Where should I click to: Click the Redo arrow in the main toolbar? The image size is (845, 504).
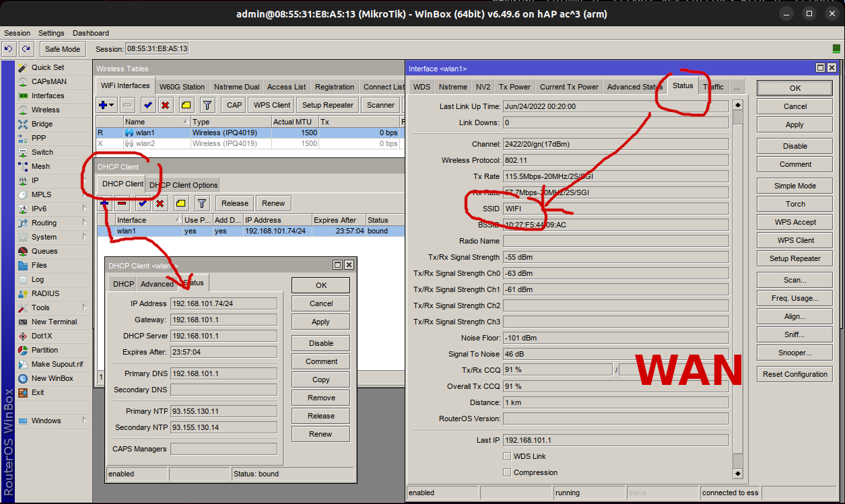pyautogui.click(x=26, y=48)
